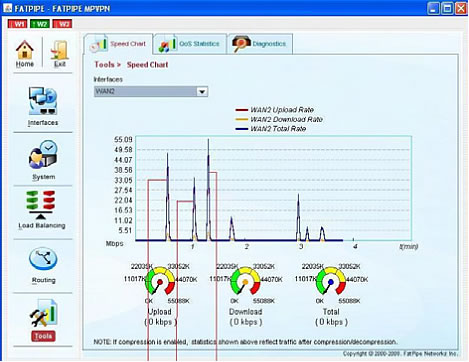Switch to the QoS Statistics tab

point(190,44)
